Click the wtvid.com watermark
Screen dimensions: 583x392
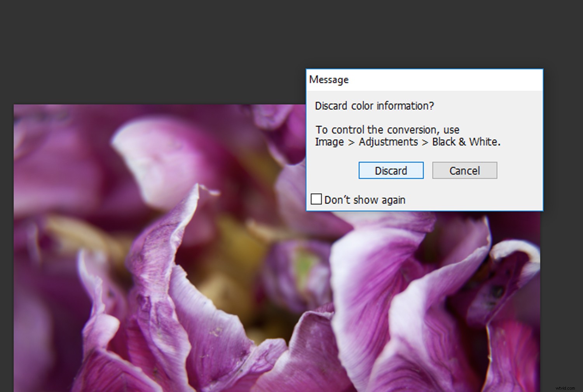[565, 388]
